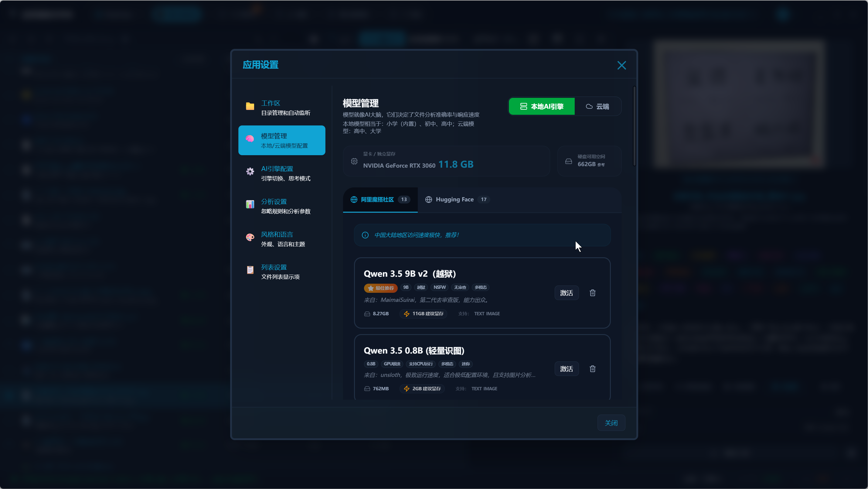This screenshot has width=868, height=489.
Task: Open the 工作区 settings section
Action: click(282, 108)
